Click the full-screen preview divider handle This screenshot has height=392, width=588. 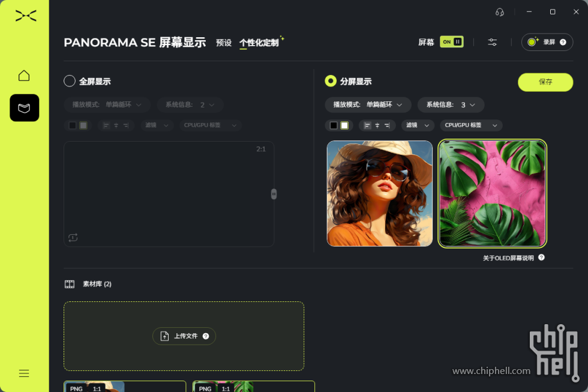pyautogui.click(x=274, y=194)
